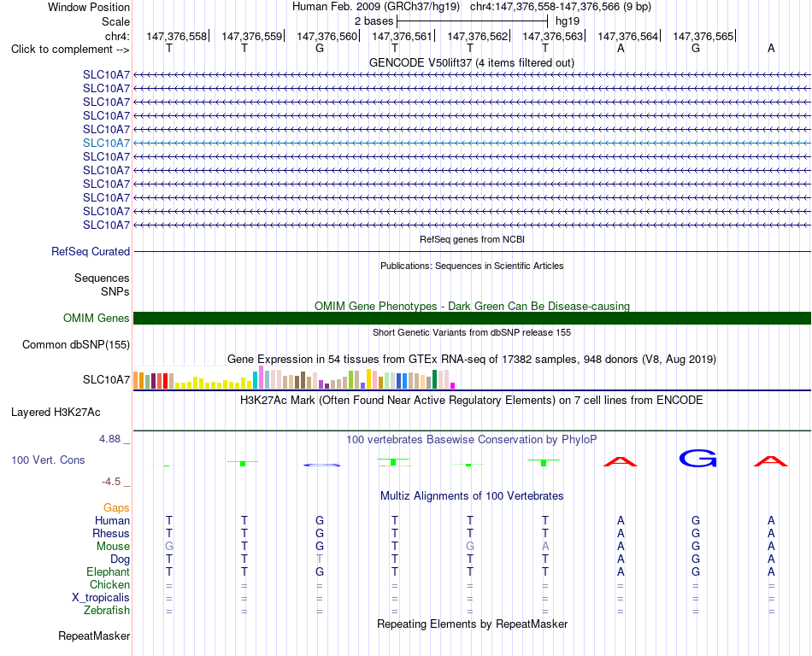Screen dimensions: 812x656
Task: Click the RepeatMasker track label
Action: pyautogui.click(x=94, y=635)
